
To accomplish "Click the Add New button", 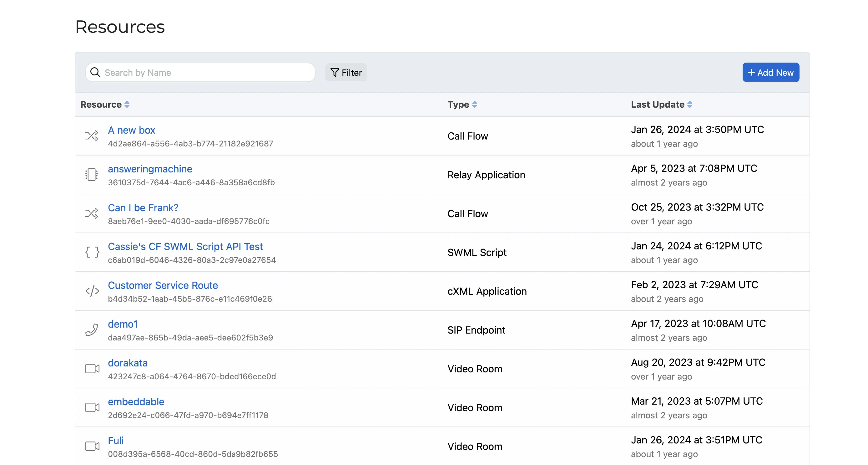I will (771, 72).
